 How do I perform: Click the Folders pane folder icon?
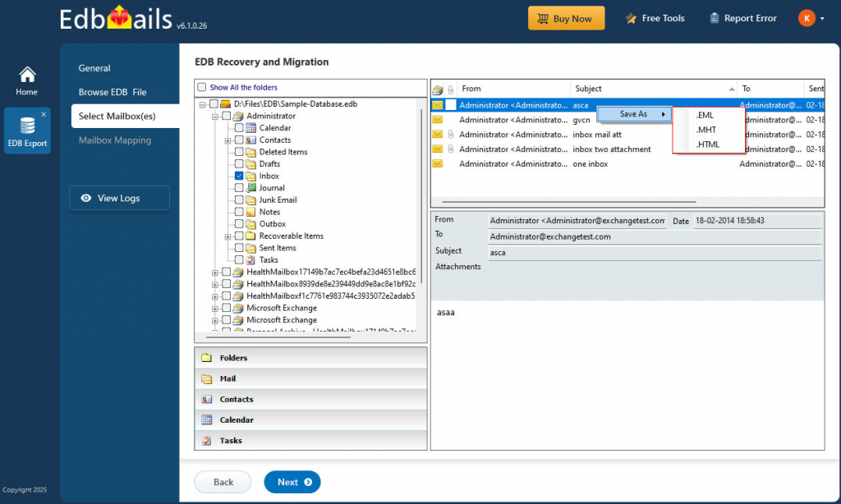point(206,358)
